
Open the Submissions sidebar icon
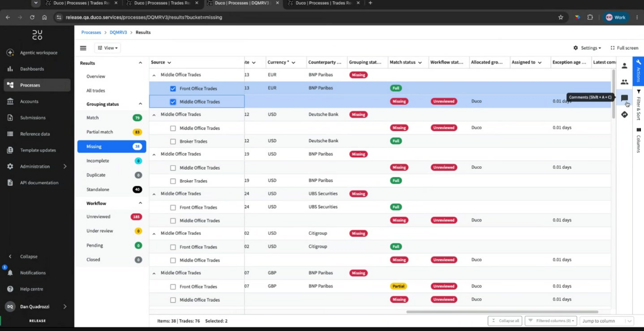click(10, 117)
